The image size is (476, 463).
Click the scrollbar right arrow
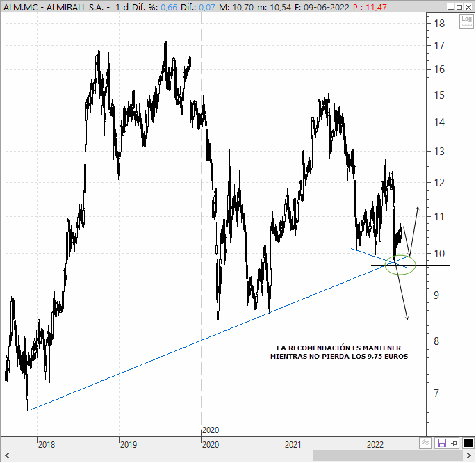469,456
